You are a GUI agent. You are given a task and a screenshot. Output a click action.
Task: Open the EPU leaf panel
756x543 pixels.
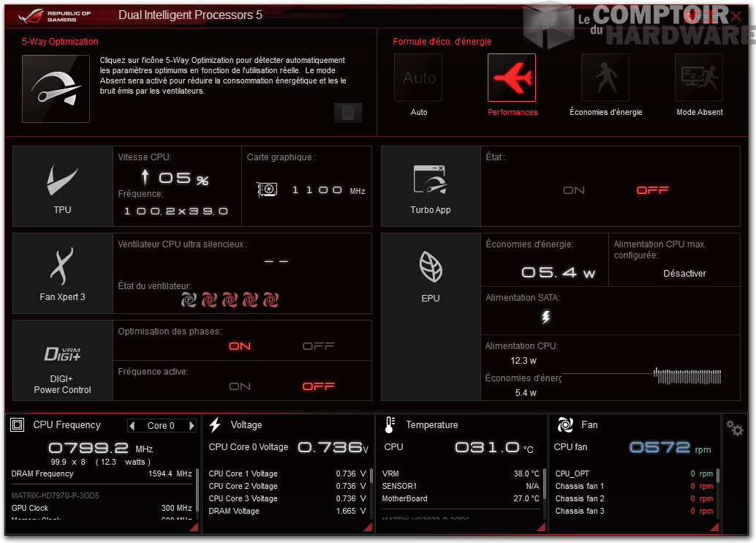[431, 317]
